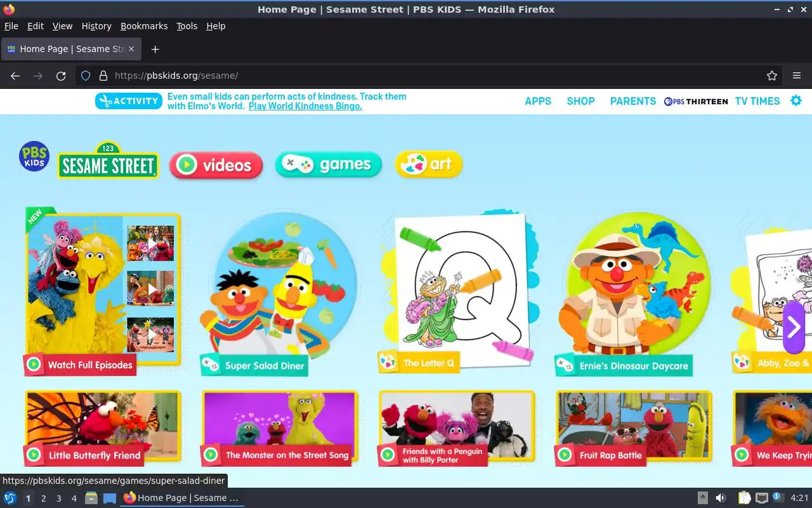Open the Bookmarks menu

[144, 26]
